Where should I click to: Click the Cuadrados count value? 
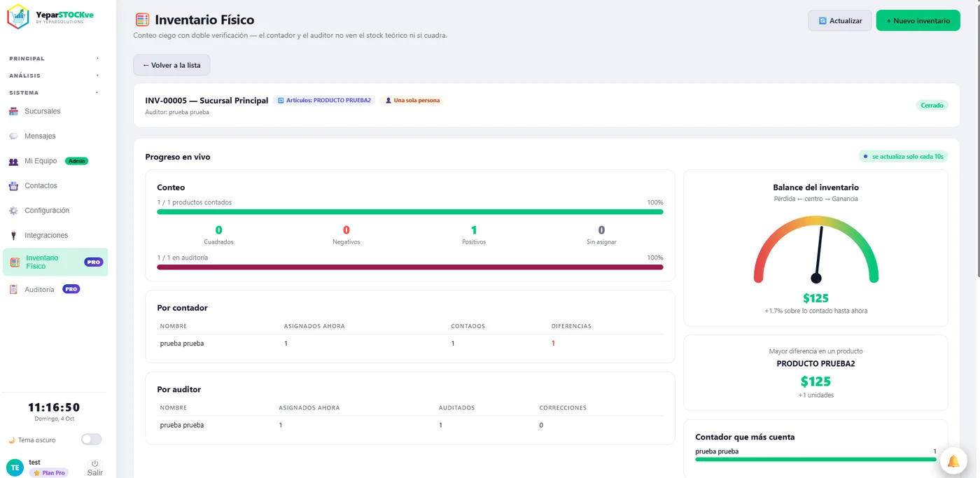tap(218, 230)
